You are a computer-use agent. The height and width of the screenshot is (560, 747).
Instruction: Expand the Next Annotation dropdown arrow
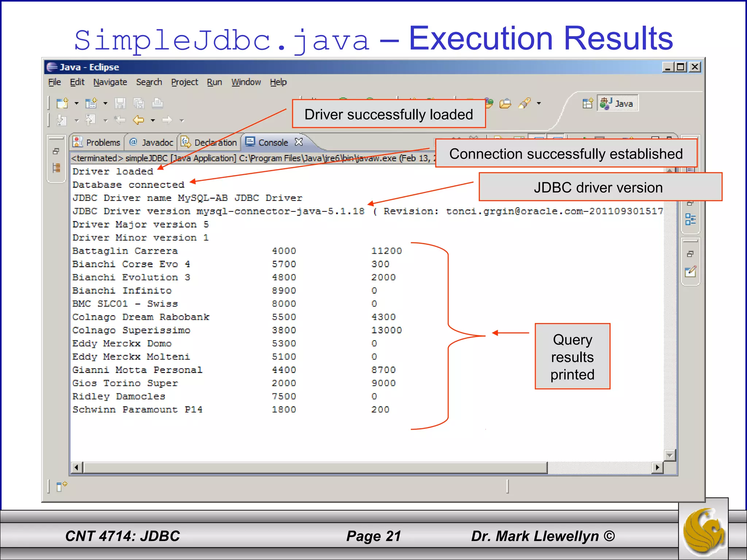(x=77, y=120)
